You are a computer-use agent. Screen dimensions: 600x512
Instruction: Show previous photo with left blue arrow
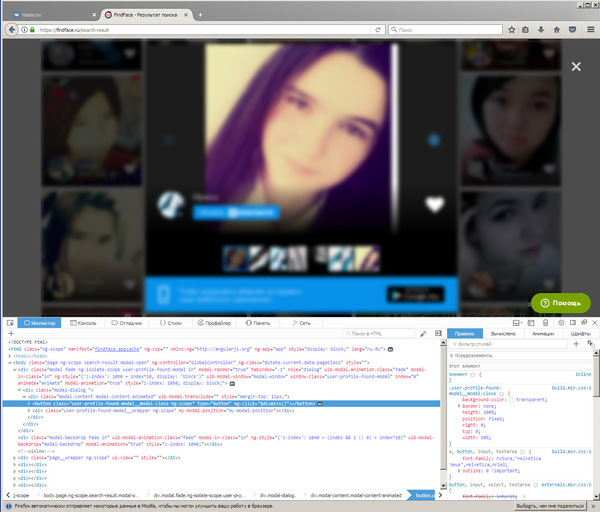[169, 140]
